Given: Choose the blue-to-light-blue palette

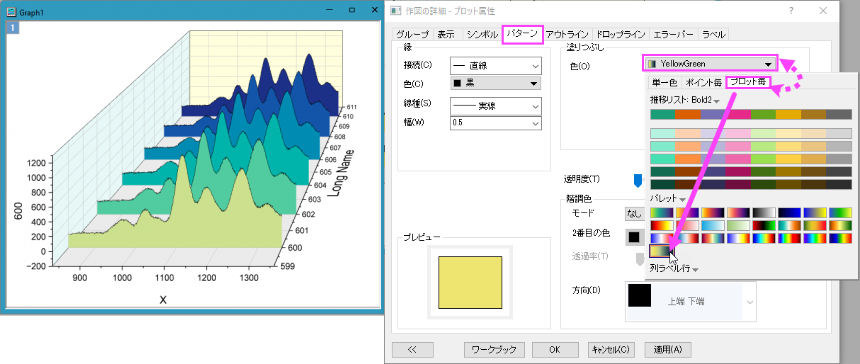Looking at the screenshot, I should pyautogui.click(x=713, y=225).
